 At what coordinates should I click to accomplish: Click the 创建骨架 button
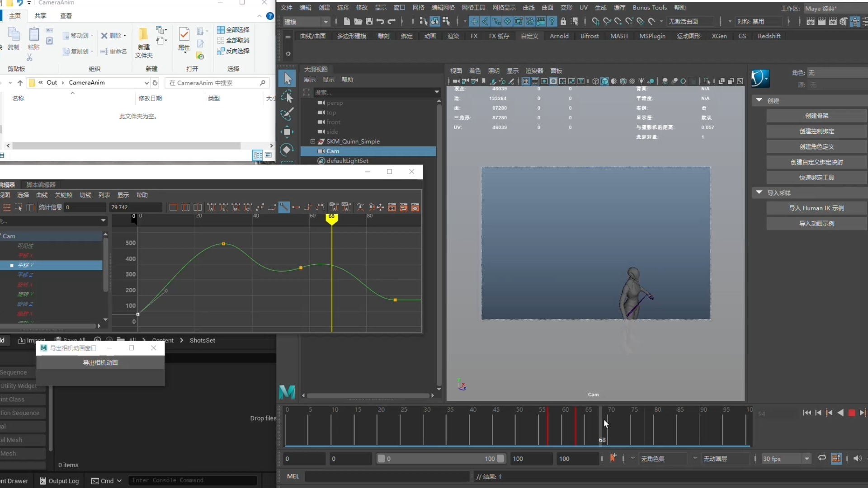[x=816, y=116]
